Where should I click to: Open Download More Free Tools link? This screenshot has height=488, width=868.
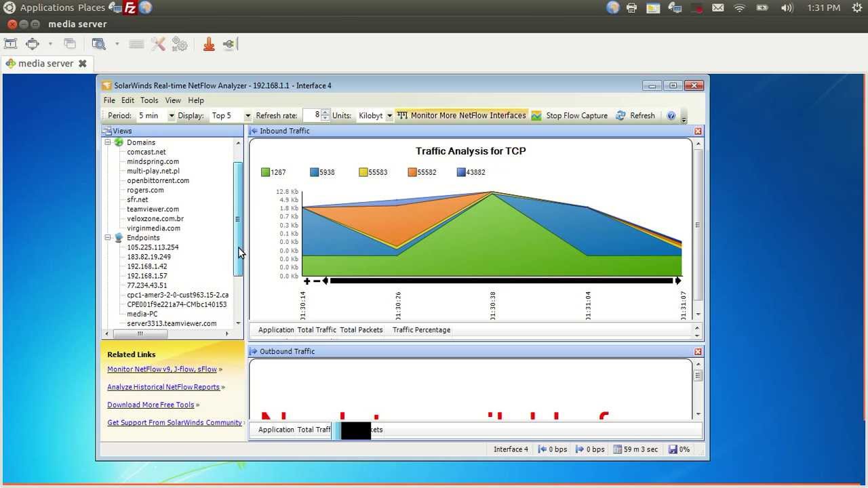[151, 405]
